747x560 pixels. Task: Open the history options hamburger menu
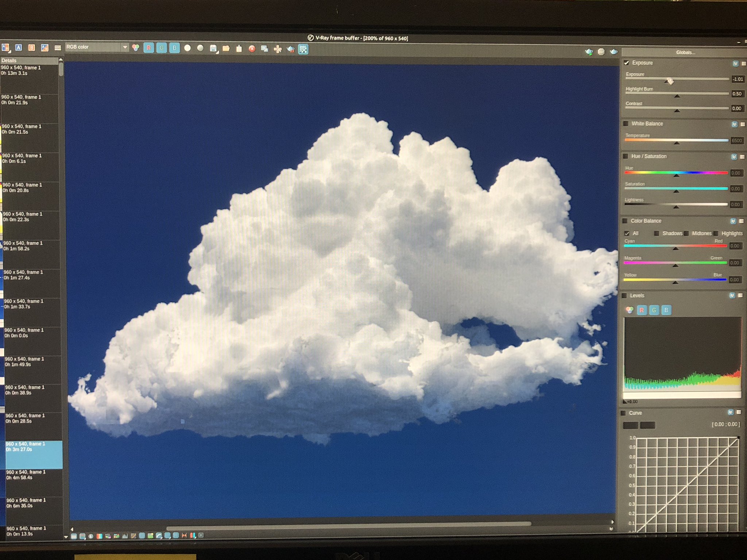point(58,48)
